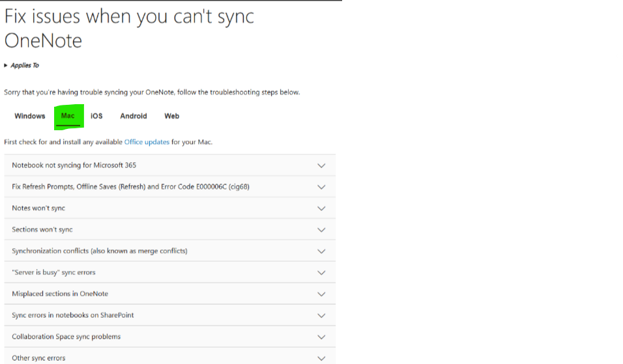Screen dimensions: 623x364
Task: Expand chevron for Notebook not syncing for Microsoft 365
Action: tap(321, 165)
